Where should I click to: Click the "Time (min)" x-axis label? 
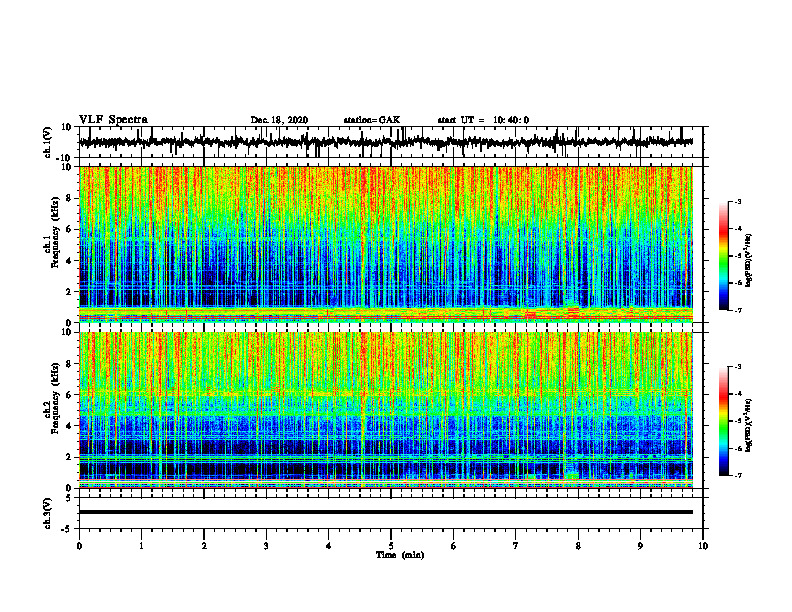(x=400, y=555)
